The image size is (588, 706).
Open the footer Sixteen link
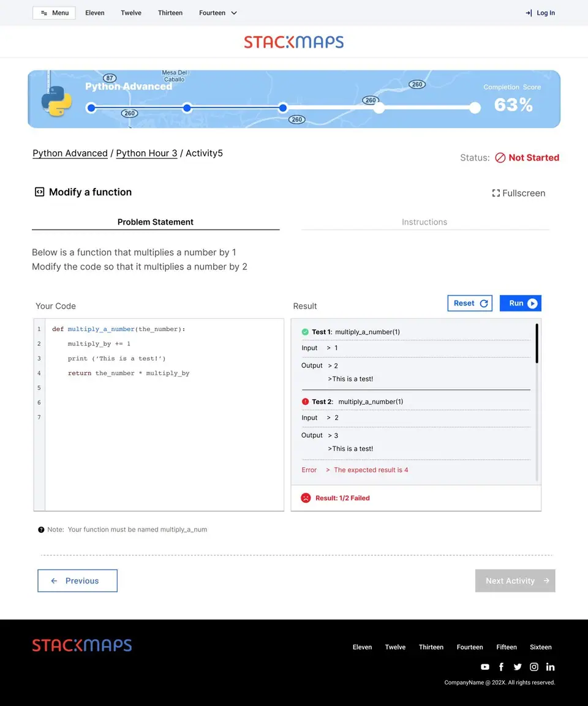pyautogui.click(x=541, y=647)
